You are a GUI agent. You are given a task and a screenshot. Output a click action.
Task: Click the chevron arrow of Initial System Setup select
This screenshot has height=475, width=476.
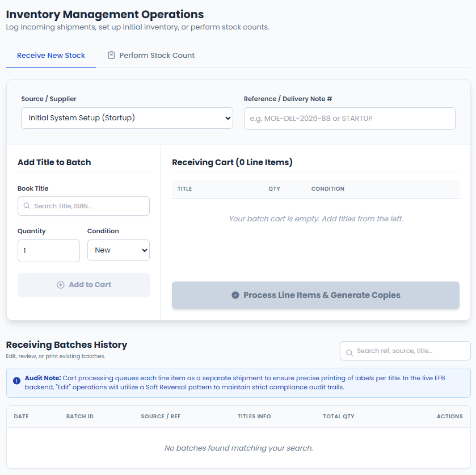(228, 118)
